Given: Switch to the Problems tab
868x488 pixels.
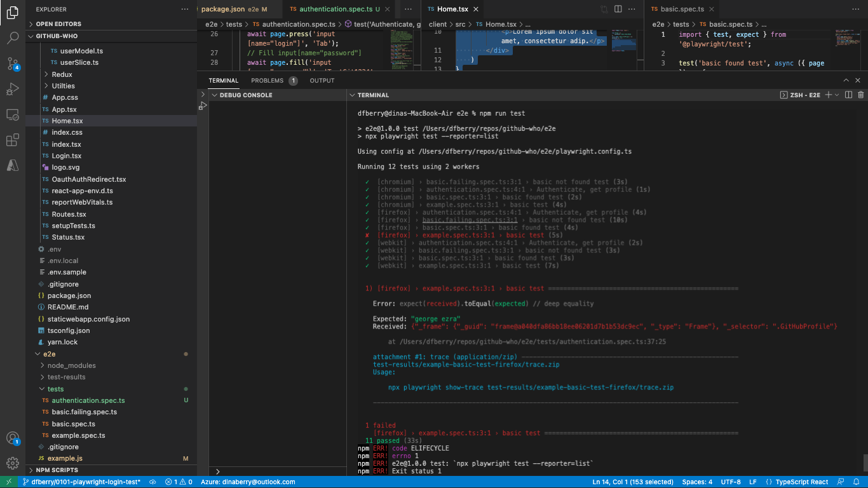Looking at the screenshot, I should coord(268,80).
